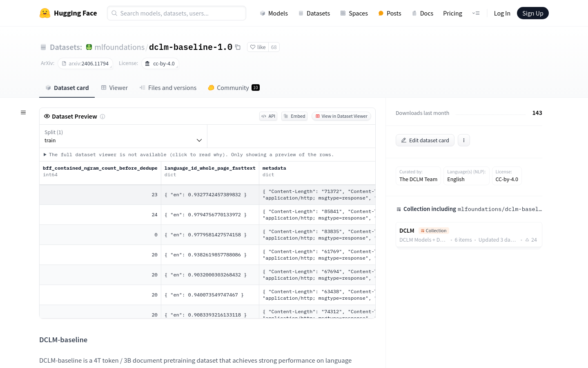Image resolution: width=588 pixels, height=368 pixels.
Task: Switch to the Dataset card tab
Action: (x=67, y=88)
